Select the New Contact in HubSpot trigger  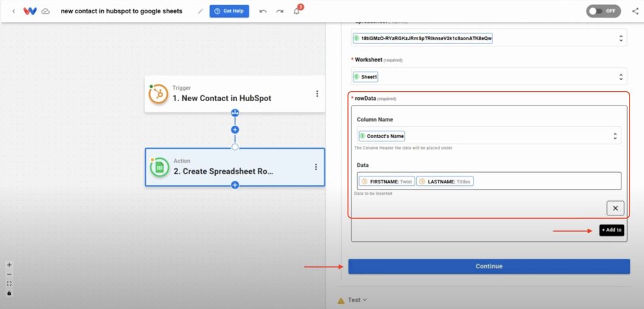pyautogui.click(x=235, y=94)
